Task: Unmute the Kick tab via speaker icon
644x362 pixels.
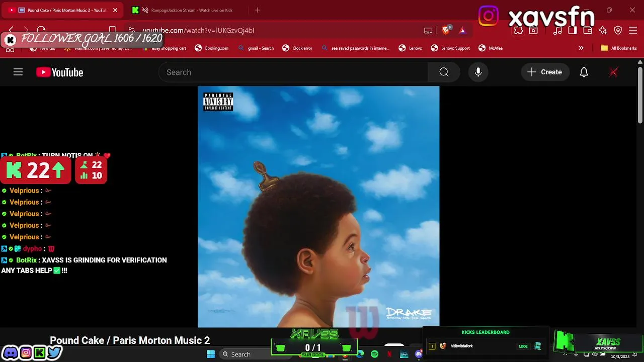Action: [x=145, y=10]
